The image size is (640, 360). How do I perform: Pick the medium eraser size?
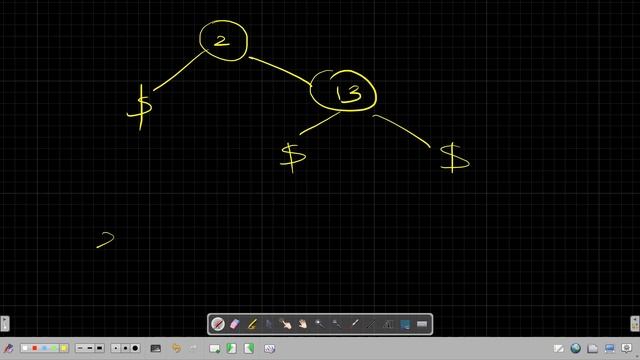126,348
